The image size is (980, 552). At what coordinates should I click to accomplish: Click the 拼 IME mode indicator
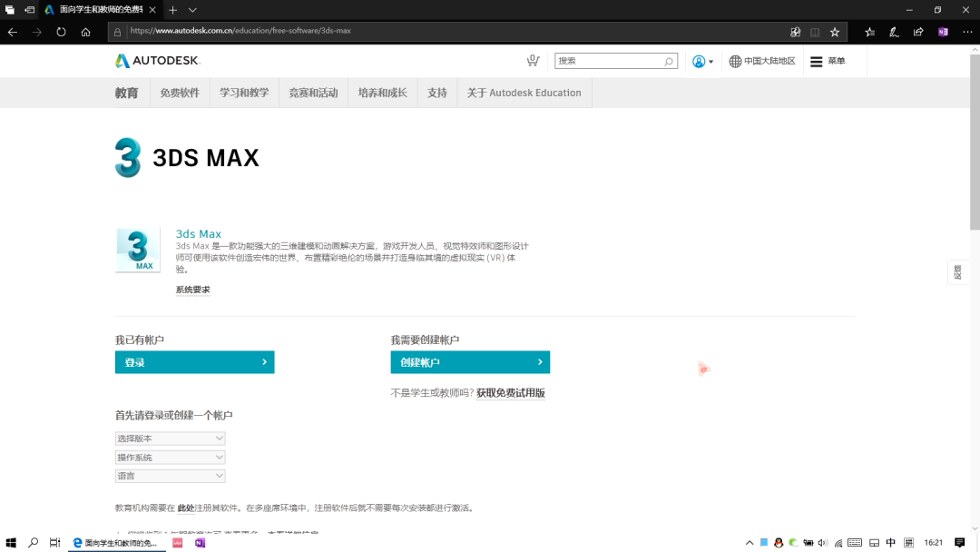tap(908, 543)
